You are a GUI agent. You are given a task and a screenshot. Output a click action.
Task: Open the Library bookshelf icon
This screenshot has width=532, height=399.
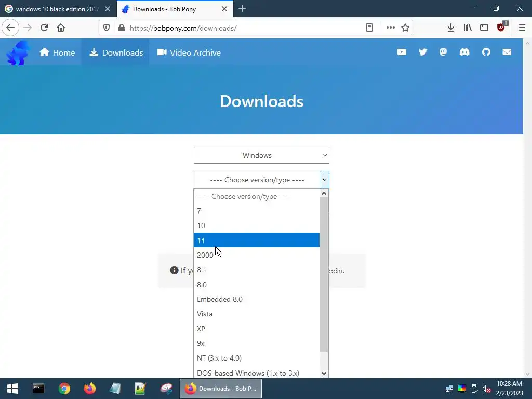(468, 28)
